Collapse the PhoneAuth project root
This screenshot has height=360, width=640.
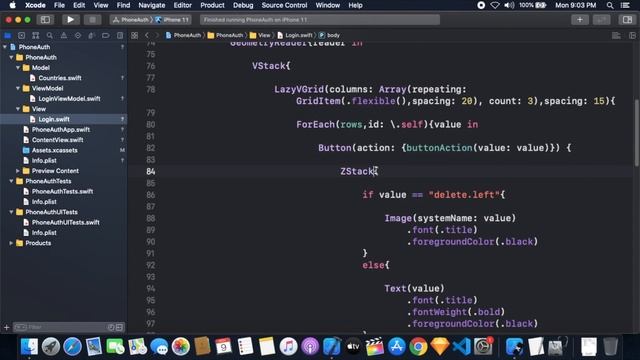coord(5,47)
